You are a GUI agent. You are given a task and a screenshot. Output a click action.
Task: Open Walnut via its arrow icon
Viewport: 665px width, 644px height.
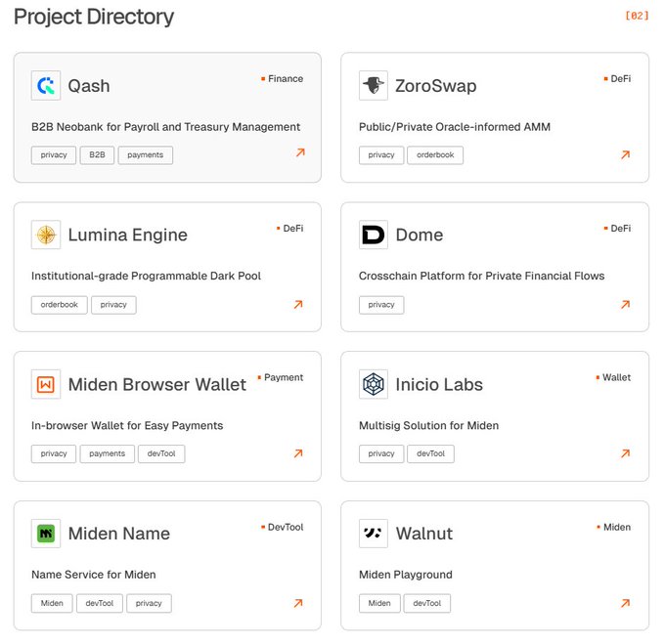tap(626, 603)
